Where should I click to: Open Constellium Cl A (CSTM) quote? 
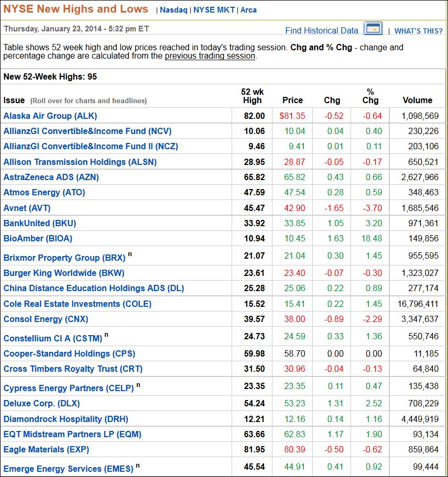pos(52,338)
